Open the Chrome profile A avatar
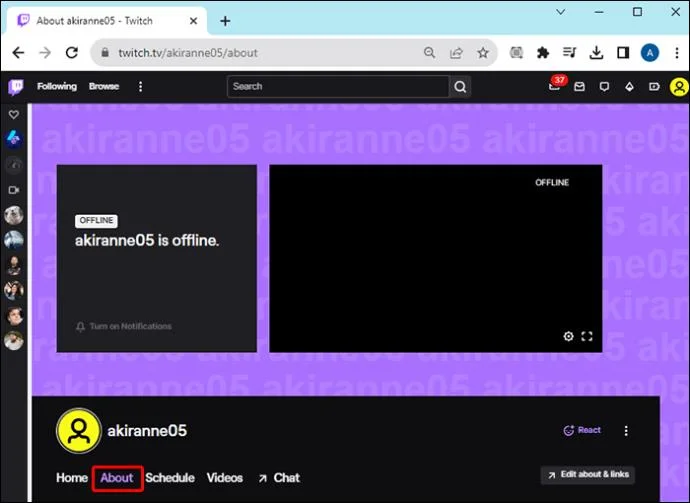 pos(650,53)
